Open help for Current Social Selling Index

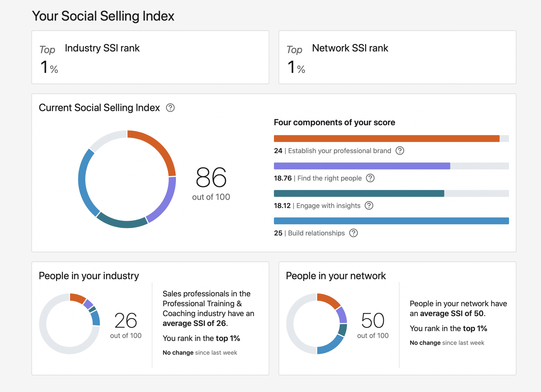(x=170, y=108)
